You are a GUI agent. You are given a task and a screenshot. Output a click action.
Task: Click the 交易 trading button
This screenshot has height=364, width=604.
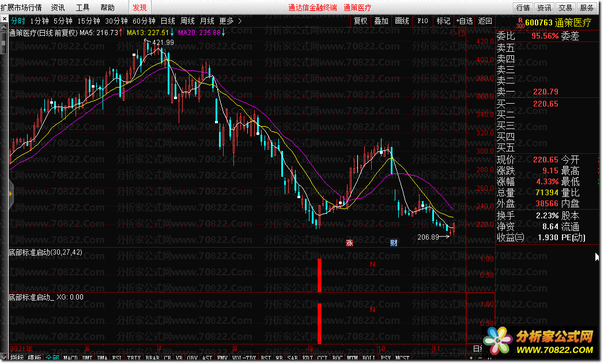[x=565, y=7]
